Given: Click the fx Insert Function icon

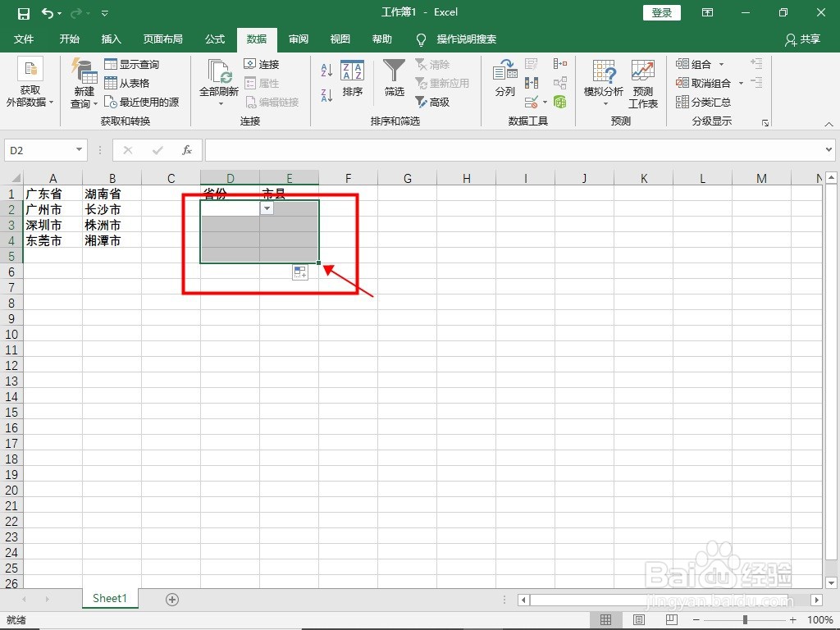Looking at the screenshot, I should tap(187, 151).
